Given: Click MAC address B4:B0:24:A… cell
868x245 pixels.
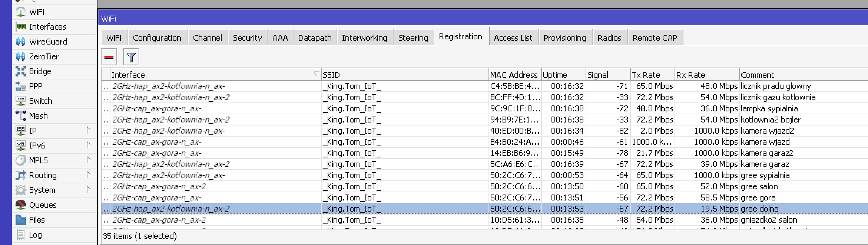Looking at the screenshot, I should (515, 142).
